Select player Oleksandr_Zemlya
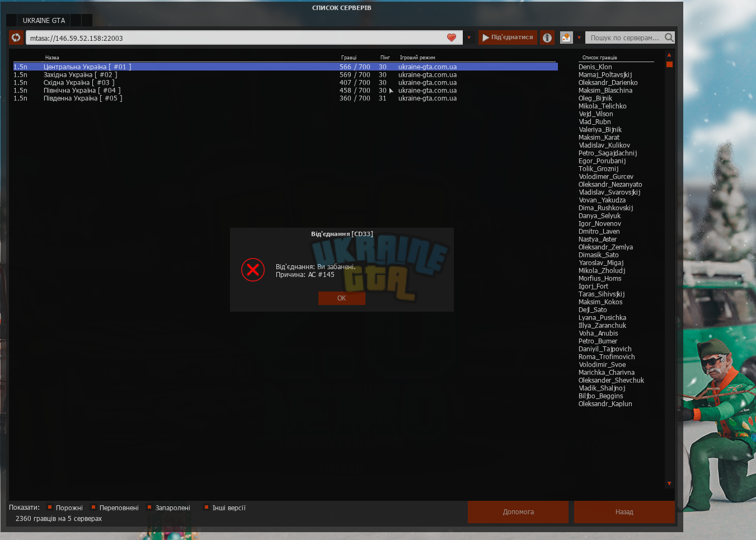The image size is (756, 540). click(x=605, y=247)
